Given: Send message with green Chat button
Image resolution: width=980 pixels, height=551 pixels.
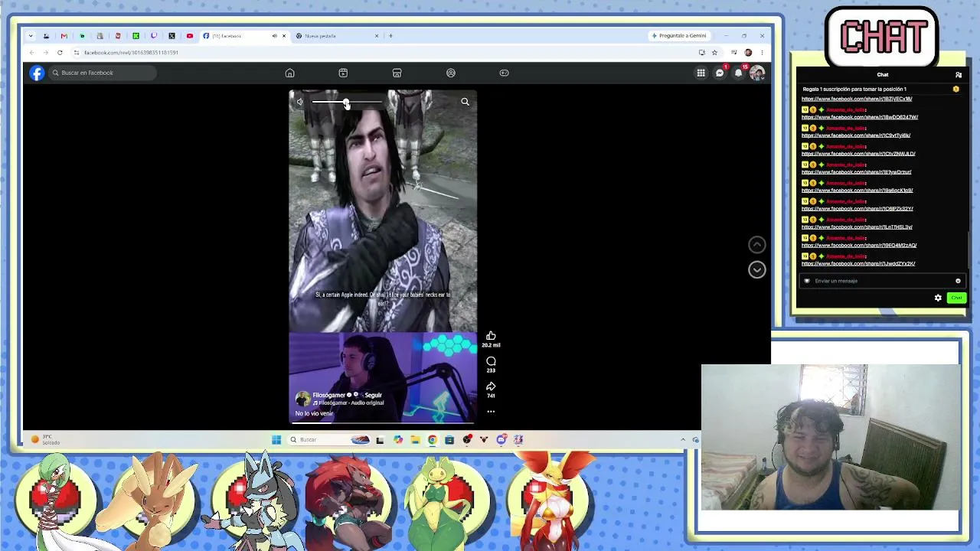Looking at the screenshot, I should point(956,298).
